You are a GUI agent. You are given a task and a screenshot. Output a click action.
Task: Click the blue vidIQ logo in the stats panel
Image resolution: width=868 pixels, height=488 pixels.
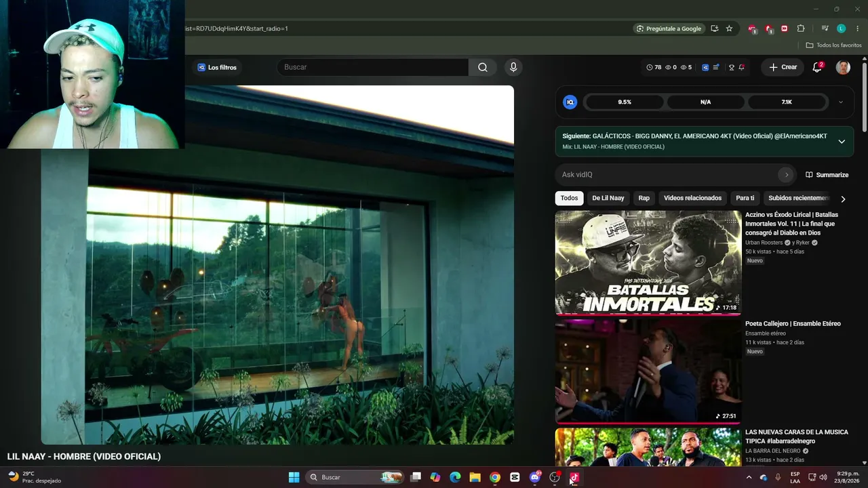pos(570,102)
